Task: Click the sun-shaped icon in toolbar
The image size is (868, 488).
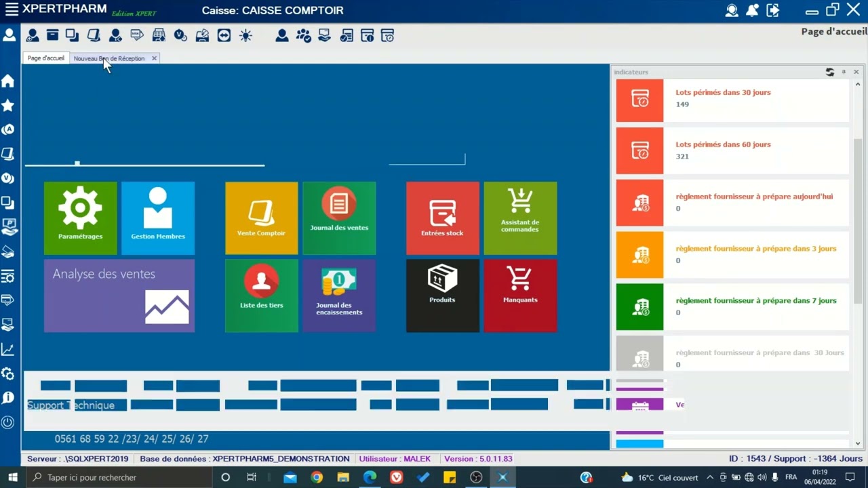Action: pos(245,35)
